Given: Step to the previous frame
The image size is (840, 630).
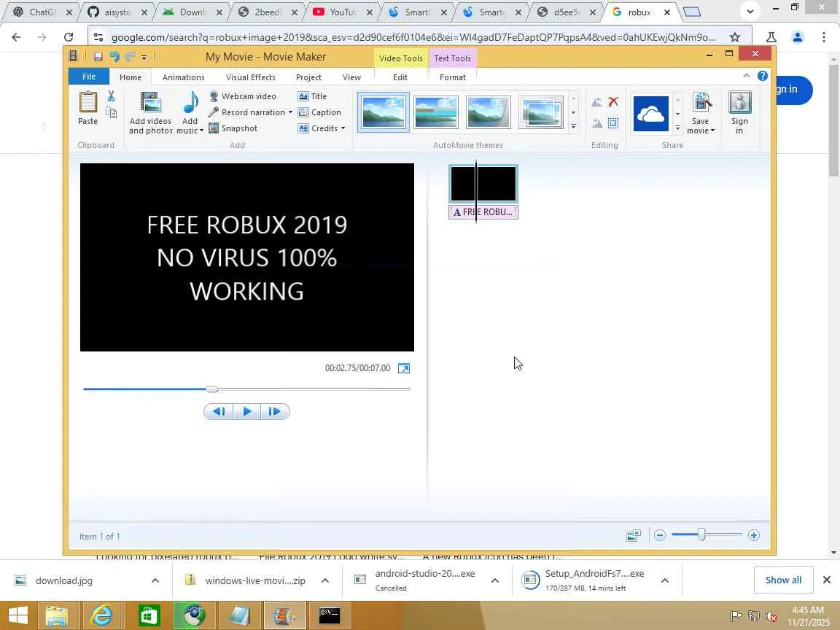Looking at the screenshot, I should [x=219, y=411].
